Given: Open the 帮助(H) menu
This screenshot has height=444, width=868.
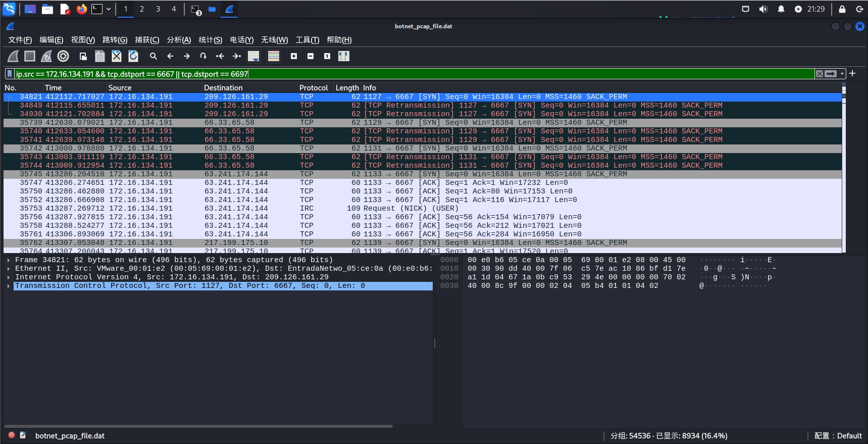Looking at the screenshot, I should [339, 40].
